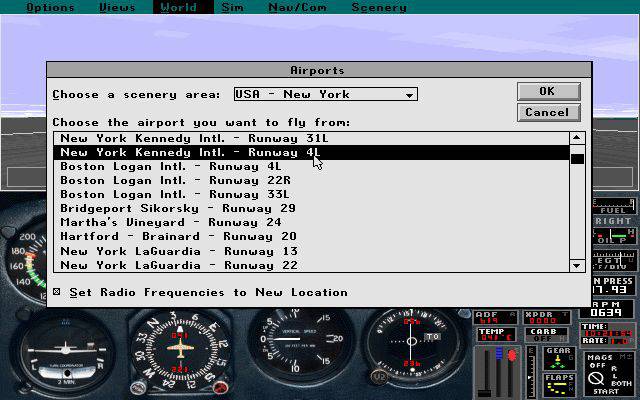Select New York Kennedy Intl. Runway 4L
Viewport: 640px width, 400px height.
311,152
